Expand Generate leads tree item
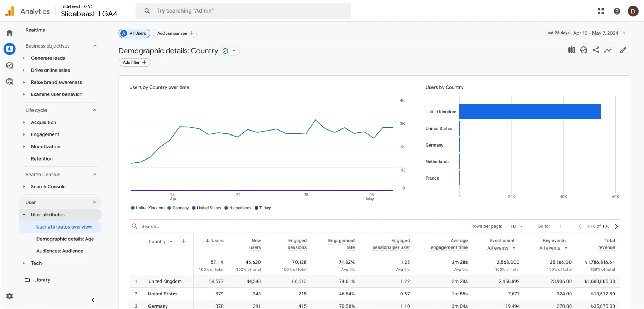644x309 pixels. tap(24, 58)
